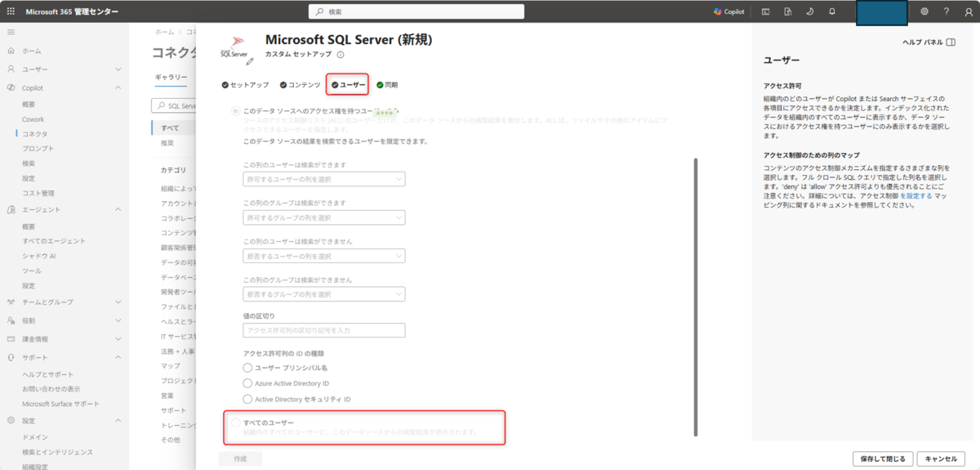Screen dimensions: 980x470
Task: Collapse the navigation hamburger menu
Action: tap(11, 31)
